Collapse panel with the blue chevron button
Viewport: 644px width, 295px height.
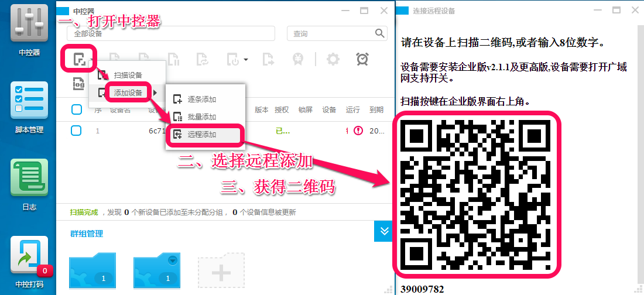pos(385,231)
